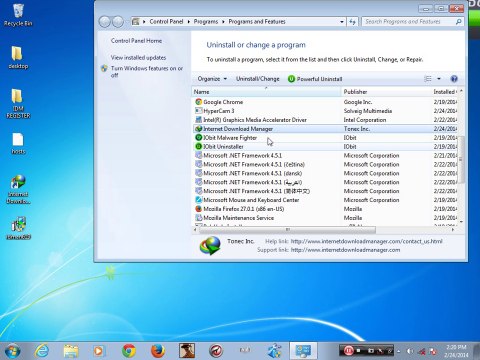Viewport: 480px width, 360px height.
Task: Sort by the Installed On column header
Action: tap(445, 92)
